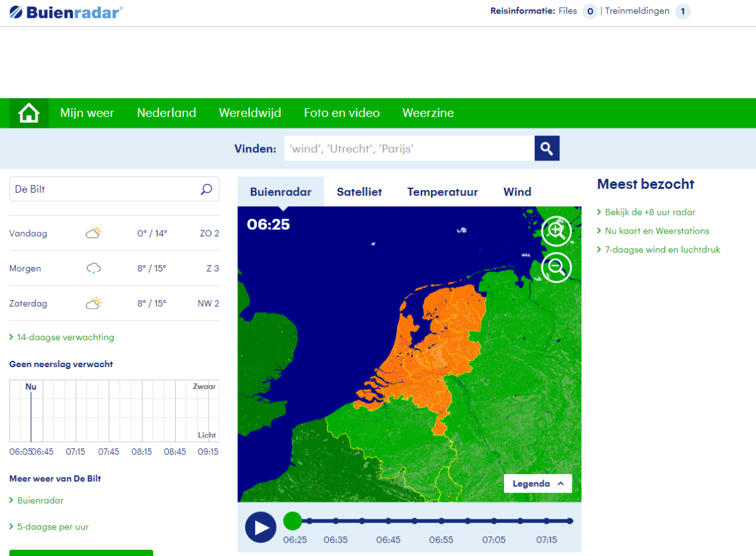Zoom out on the radar map
Viewport: 756px width, 556px height.
pos(556,268)
